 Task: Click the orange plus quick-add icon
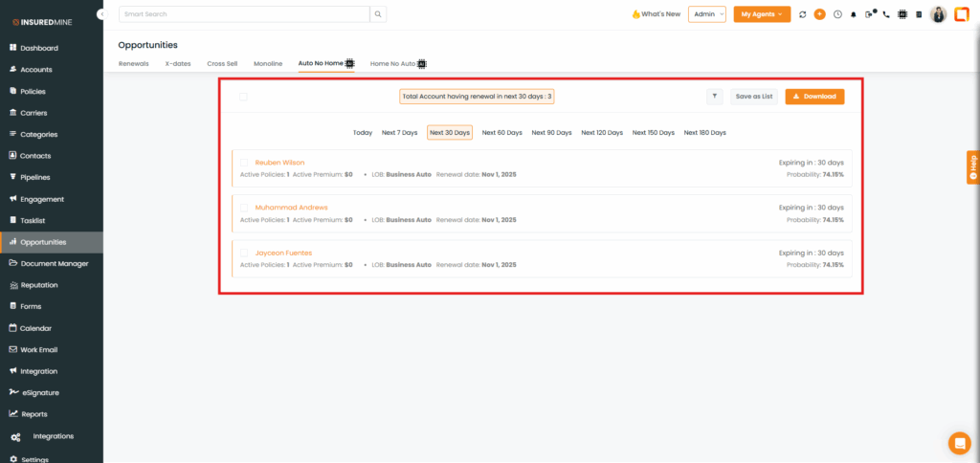[x=819, y=14]
